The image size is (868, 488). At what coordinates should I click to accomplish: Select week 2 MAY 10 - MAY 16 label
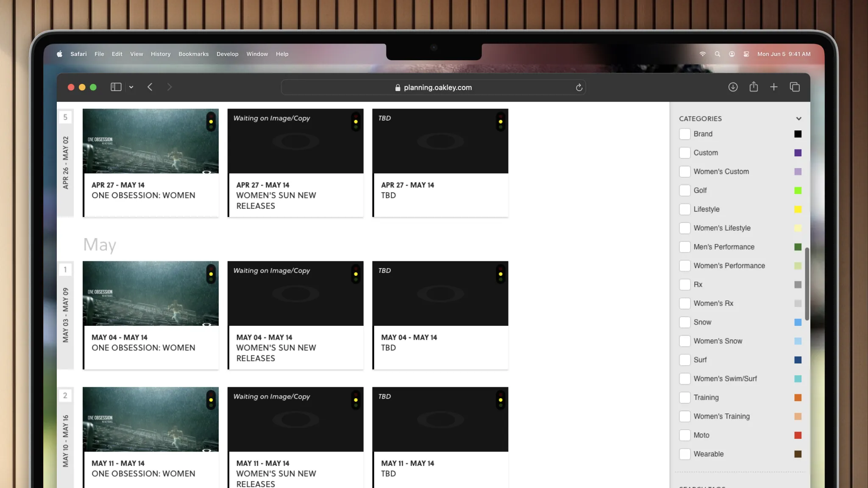65,441
